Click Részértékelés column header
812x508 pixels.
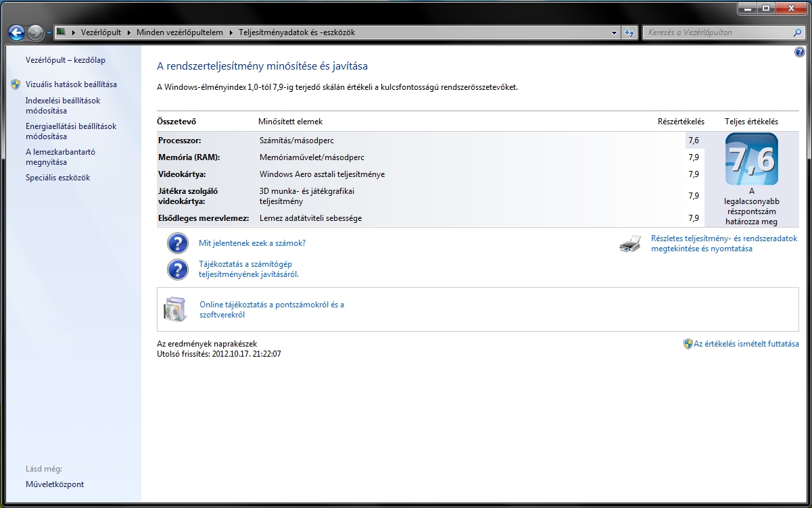point(681,122)
